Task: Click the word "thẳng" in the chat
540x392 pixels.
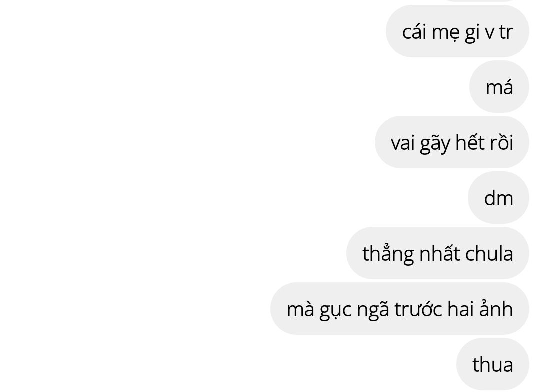Action: pyautogui.click(x=388, y=254)
